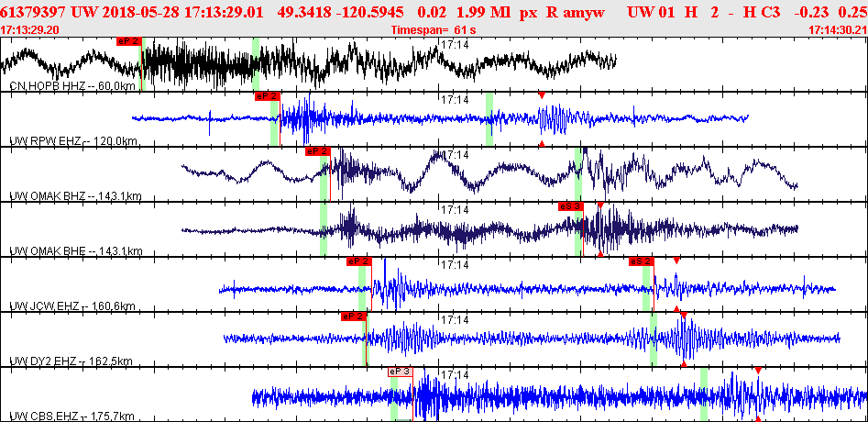Click the station label UW CBS EHZ 175.7km

coord(72,416)
